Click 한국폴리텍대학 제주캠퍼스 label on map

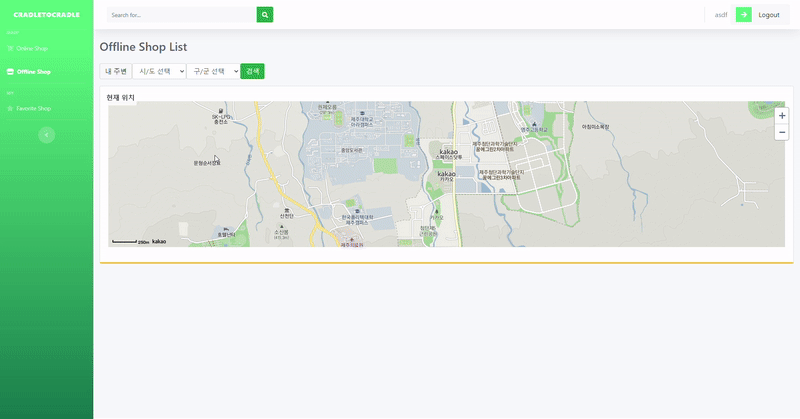pos(357,218)
